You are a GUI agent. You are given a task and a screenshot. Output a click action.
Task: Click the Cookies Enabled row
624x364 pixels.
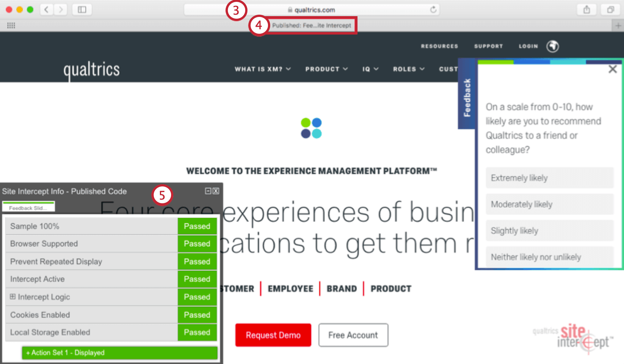(111, 315)
